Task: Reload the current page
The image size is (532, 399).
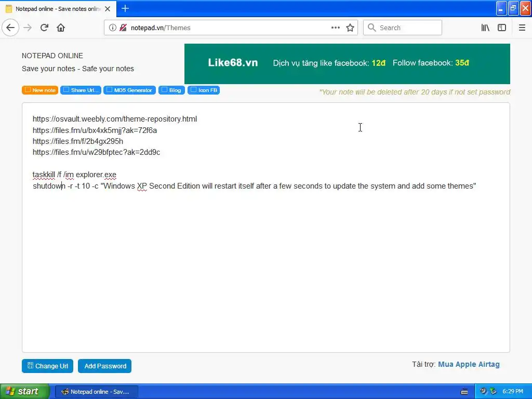Action: pyautogui.click(x=44, y=28)
